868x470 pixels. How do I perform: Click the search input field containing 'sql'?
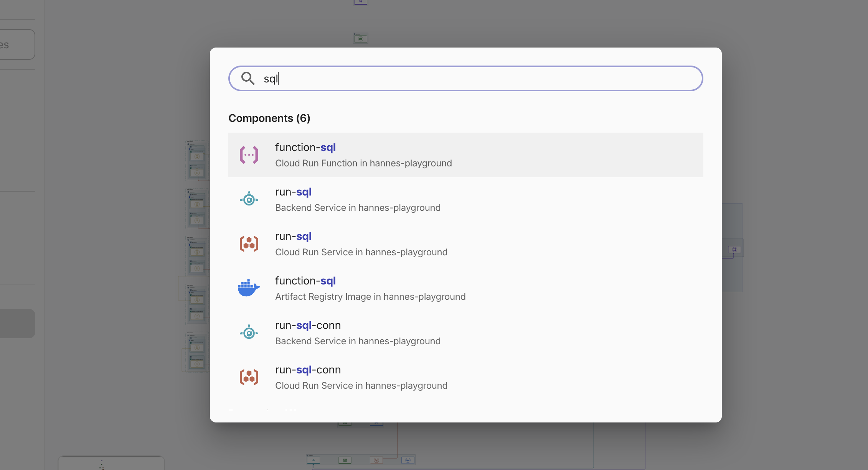pos(465,78)
